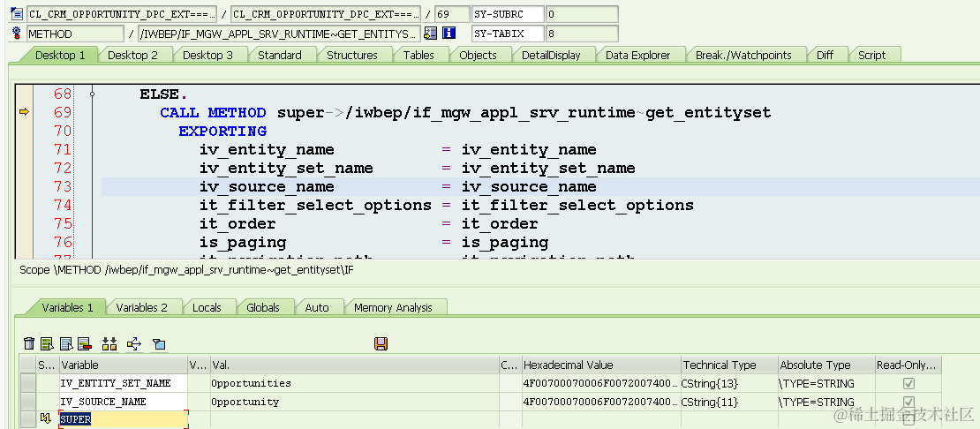
Task: Switch to the Desktop 2 tab
Action: coord(132,55)
